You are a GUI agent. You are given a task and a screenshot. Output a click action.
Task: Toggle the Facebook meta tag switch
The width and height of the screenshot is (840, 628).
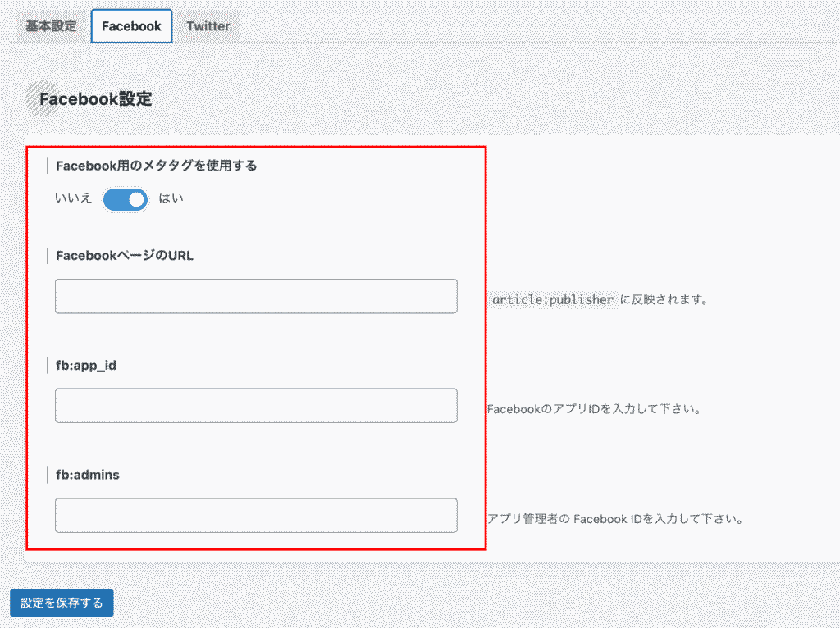[126, 199]
